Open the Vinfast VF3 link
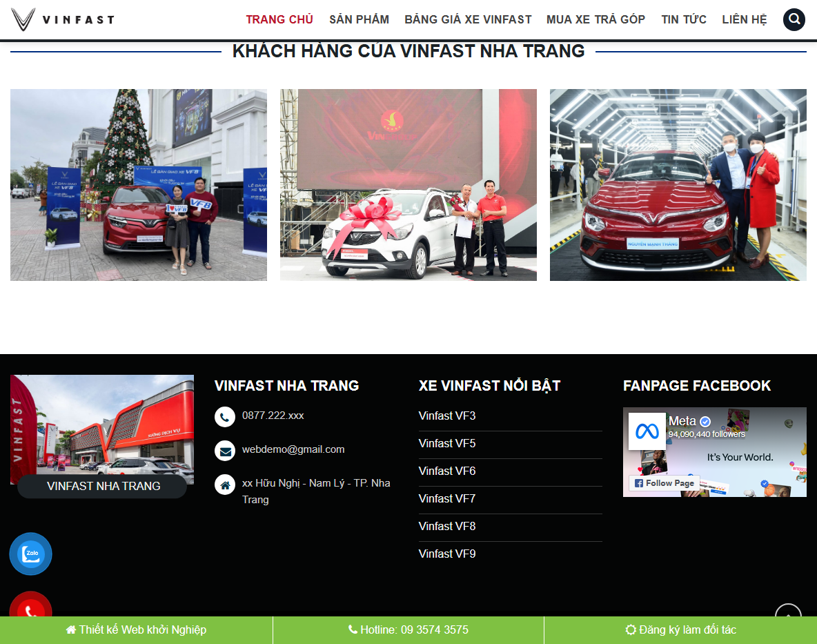The height and width of the screenshot is (644, 817). tap(446, 416)
